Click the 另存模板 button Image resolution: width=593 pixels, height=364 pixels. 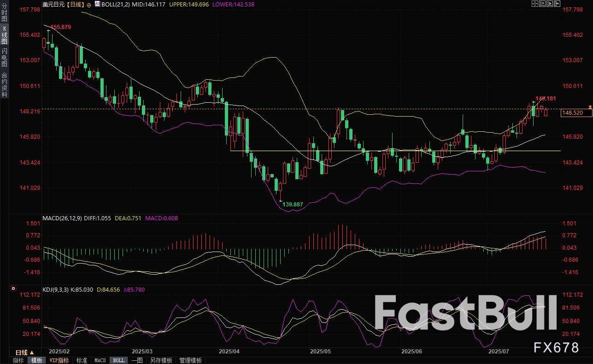[161, 360]
